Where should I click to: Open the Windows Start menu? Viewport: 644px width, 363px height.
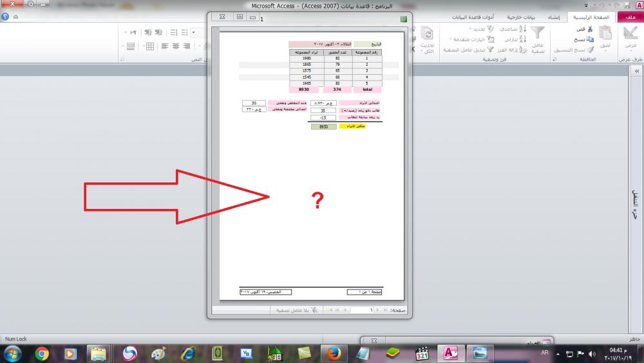[x=12, y=353]
